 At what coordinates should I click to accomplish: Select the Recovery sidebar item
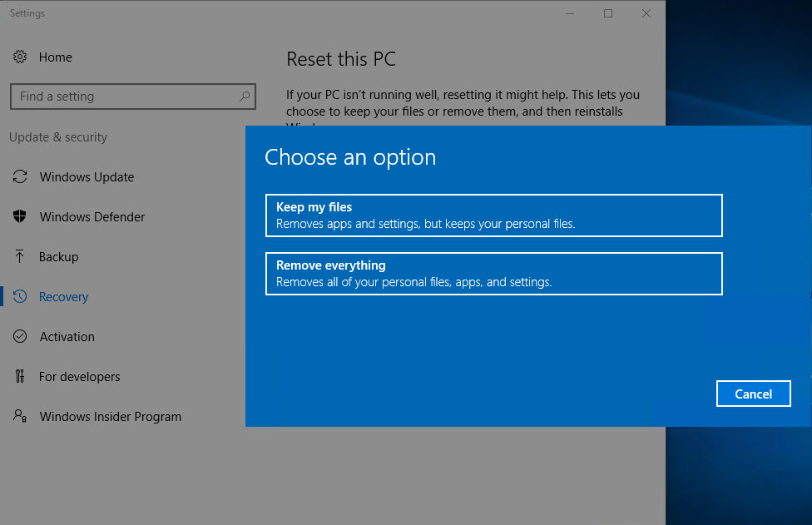coord(64,297)
